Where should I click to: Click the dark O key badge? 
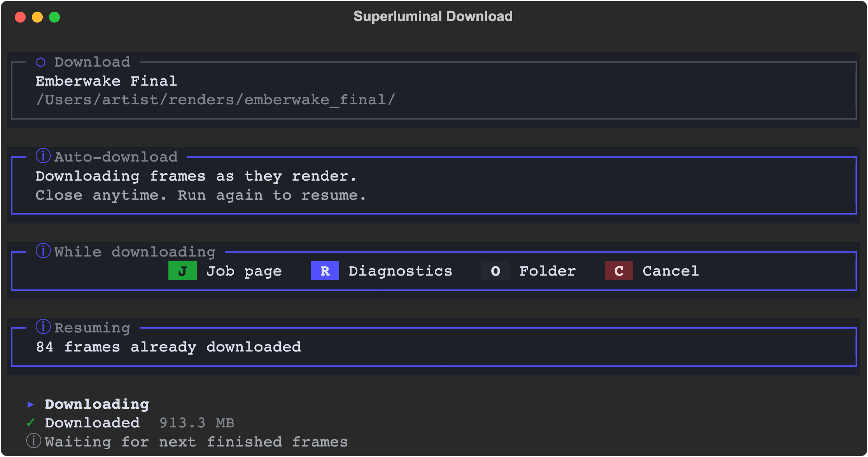tap(495, 271)
